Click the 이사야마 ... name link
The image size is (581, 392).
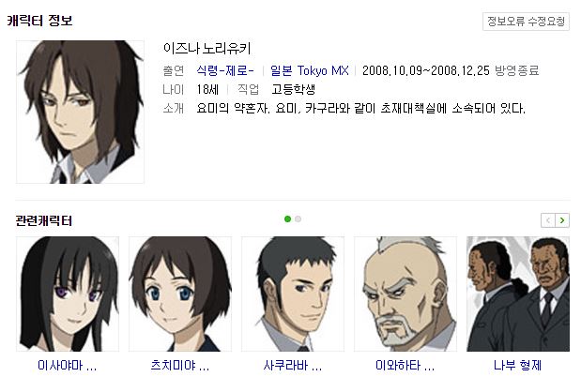coord(67,366)
